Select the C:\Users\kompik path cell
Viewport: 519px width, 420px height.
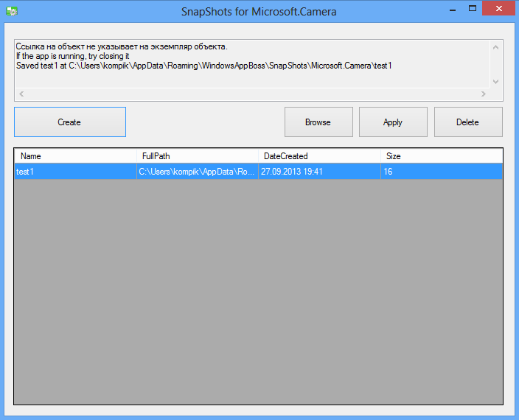coord(198,172)
